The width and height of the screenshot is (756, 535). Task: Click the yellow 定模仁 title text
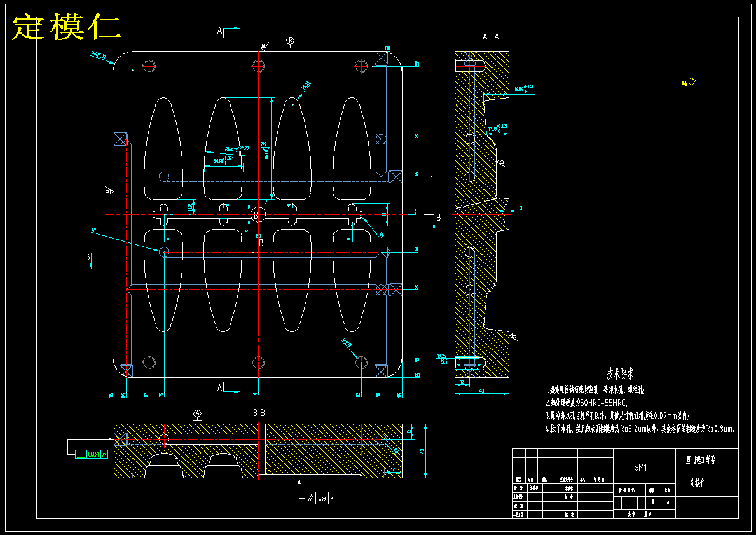click(x=67, y=27)
